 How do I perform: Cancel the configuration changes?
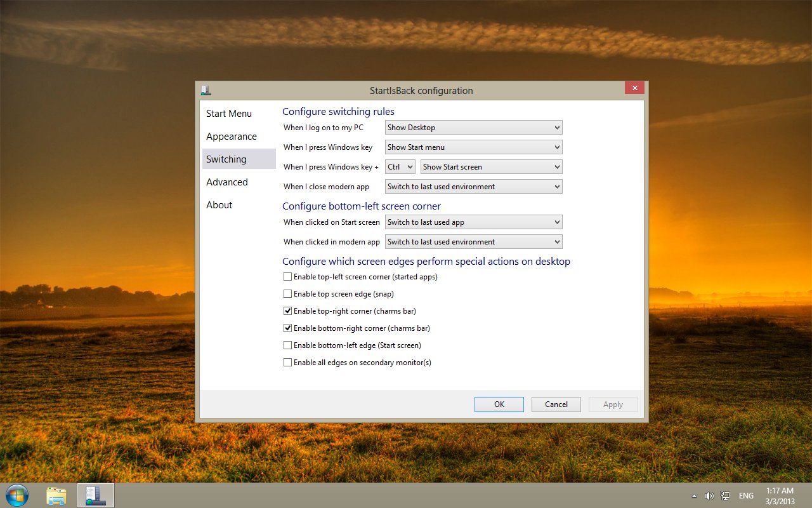[556, 404]
